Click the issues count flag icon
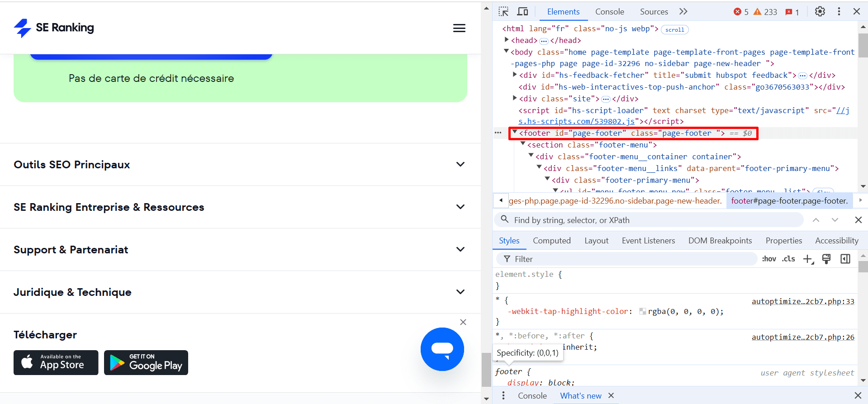The width and height of the screenshot is (868, 404). tap(789, 12)
